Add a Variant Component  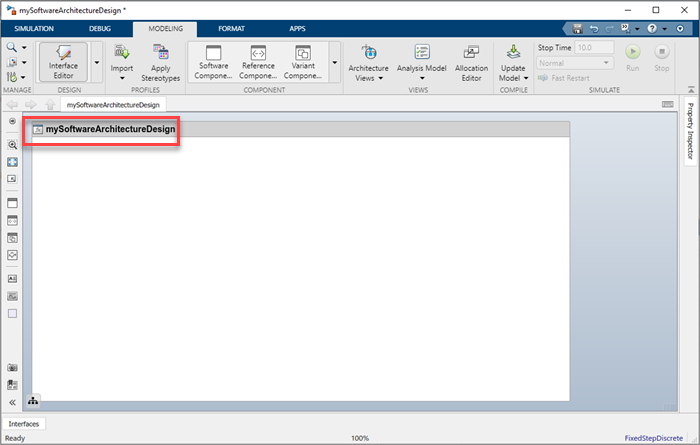click(x=303, y=62)
